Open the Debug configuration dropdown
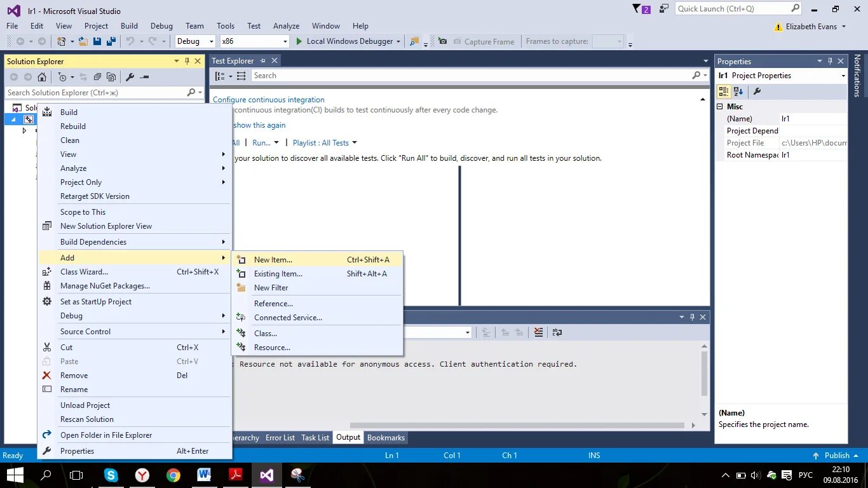This screenshot has height=488, width=868. (x=196, y=41)
